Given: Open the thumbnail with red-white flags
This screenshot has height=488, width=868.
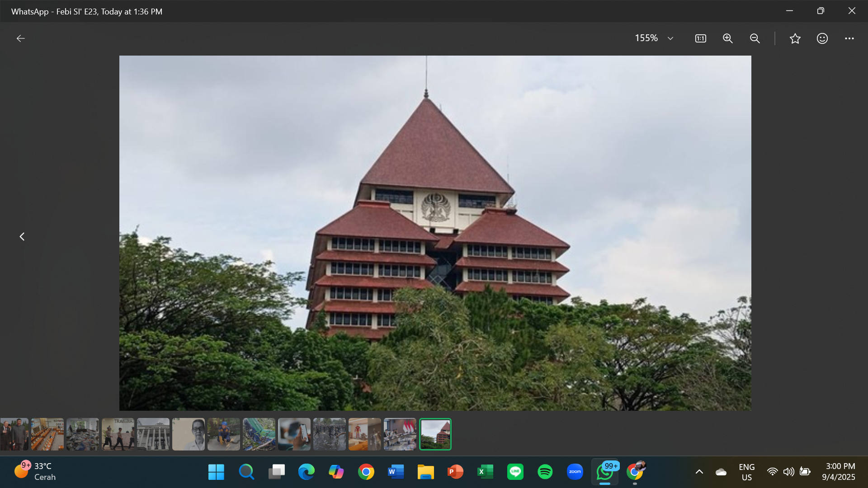Looking at the screenshot, I should coord(400,434).
